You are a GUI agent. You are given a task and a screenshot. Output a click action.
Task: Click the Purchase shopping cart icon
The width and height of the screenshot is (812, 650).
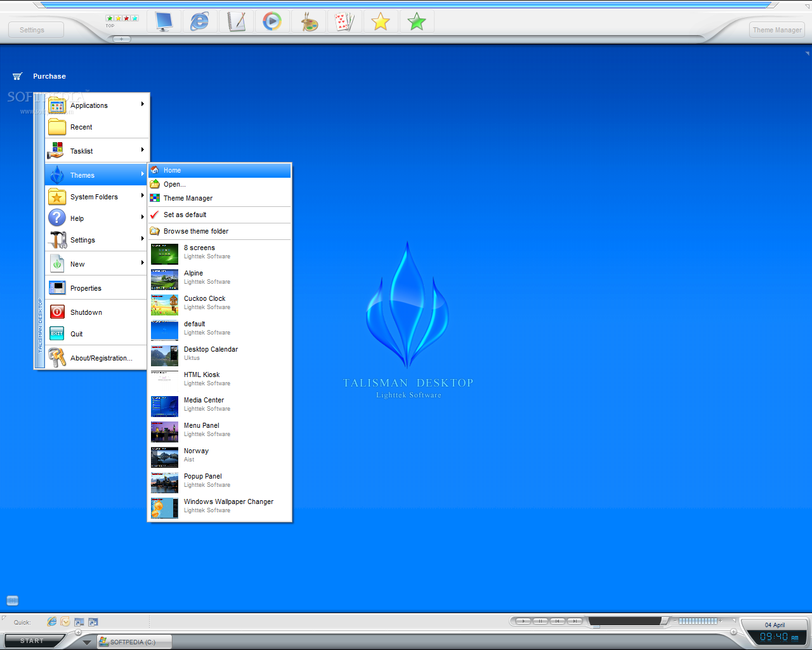(x=17, y=76)
